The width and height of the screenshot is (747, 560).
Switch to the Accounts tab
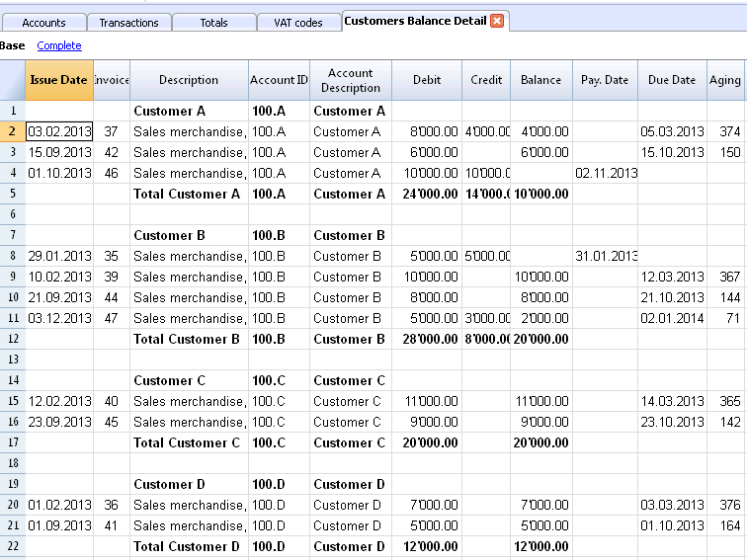pos(43,23)
